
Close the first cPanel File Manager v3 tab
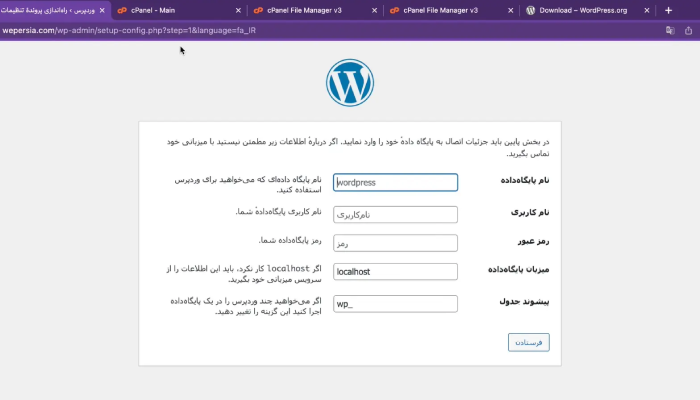(x=374, y=10)
